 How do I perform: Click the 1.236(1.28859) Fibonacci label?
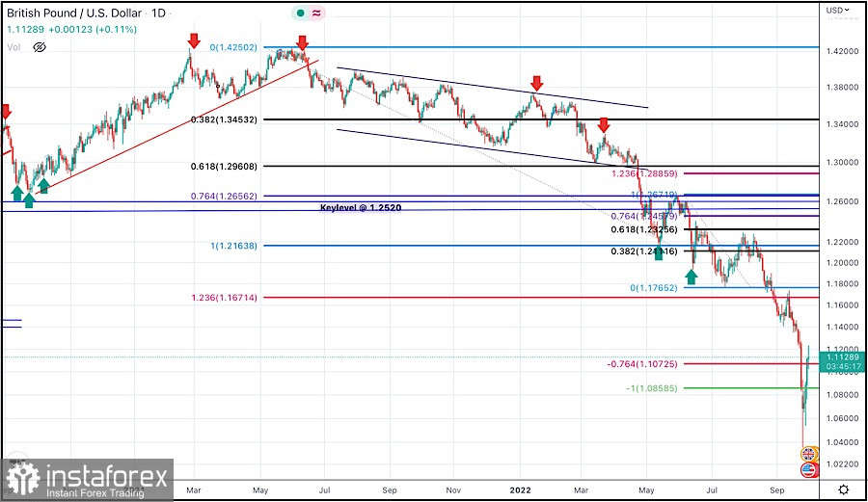point(644,173)
